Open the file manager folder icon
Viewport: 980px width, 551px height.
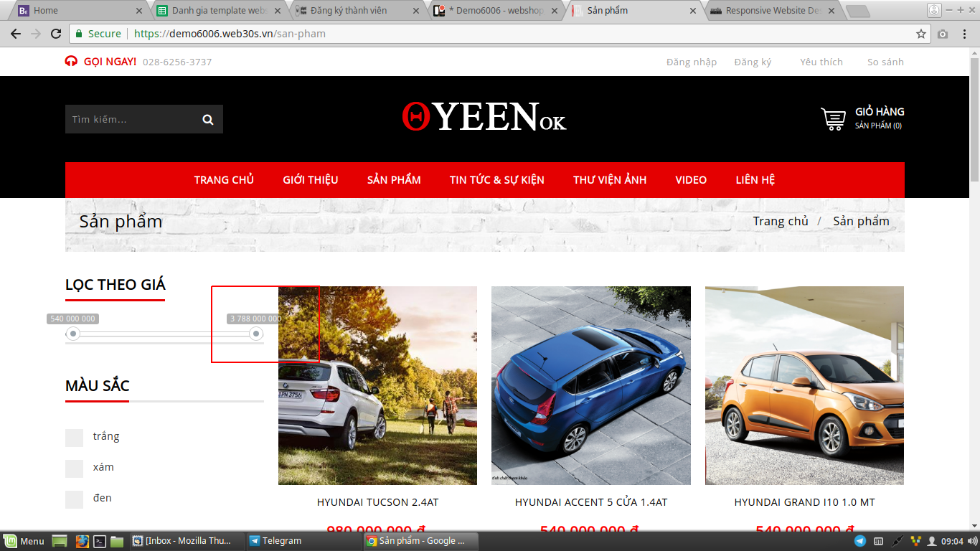117,541
